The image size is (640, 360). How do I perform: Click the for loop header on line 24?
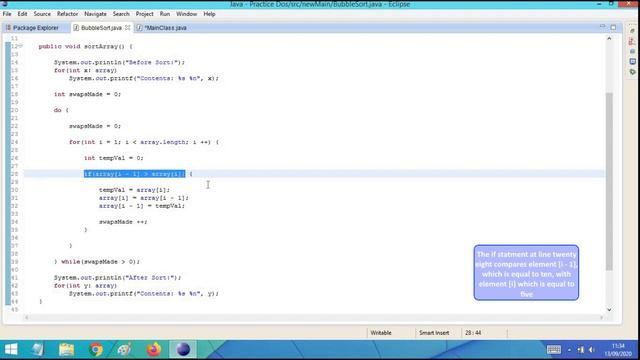[144, 142]
